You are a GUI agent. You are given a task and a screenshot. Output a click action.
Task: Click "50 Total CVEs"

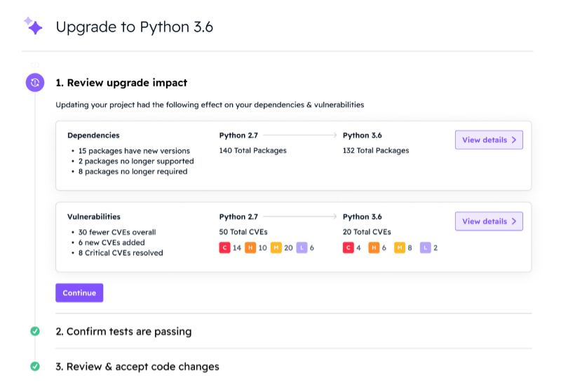coord(243,232)
